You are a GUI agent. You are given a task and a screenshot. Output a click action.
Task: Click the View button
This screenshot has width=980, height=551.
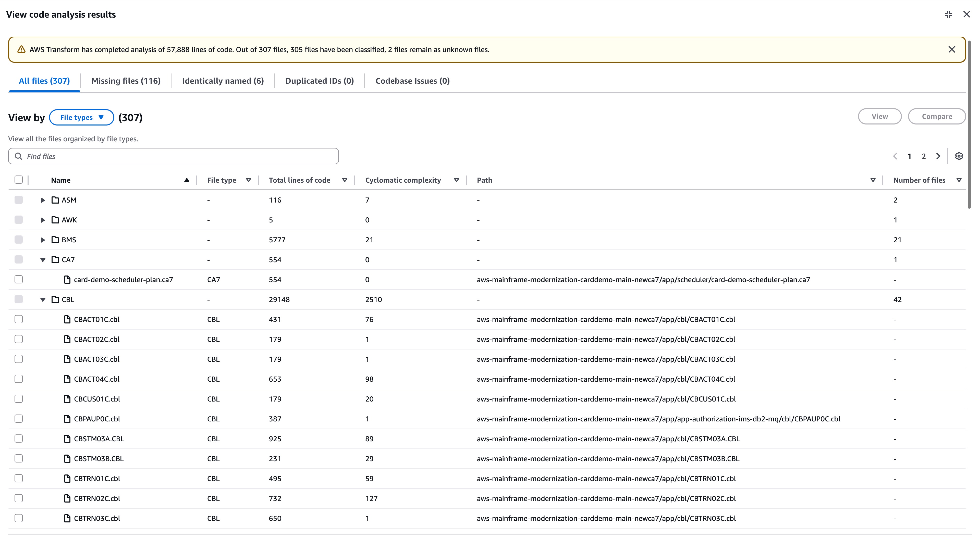tap(879, 116)
